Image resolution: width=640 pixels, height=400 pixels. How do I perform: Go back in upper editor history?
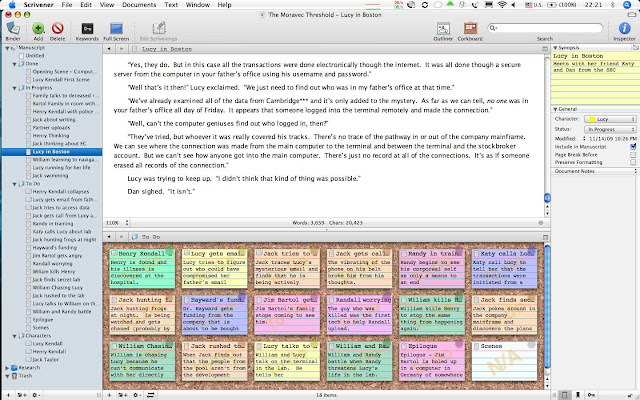tap(109, 49)
